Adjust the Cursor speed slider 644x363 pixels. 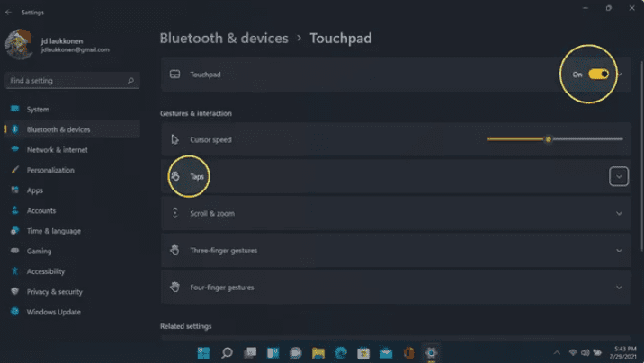click(548, 139)
